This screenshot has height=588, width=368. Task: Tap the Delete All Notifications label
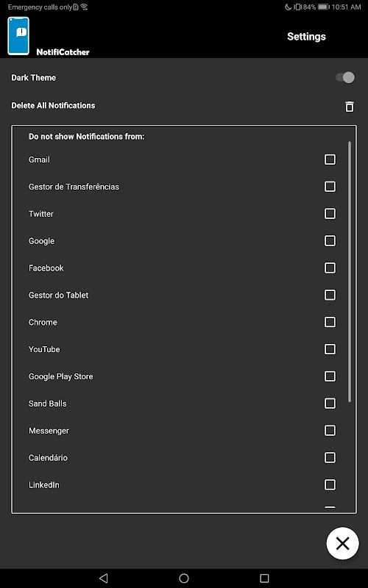click(53, 105)
